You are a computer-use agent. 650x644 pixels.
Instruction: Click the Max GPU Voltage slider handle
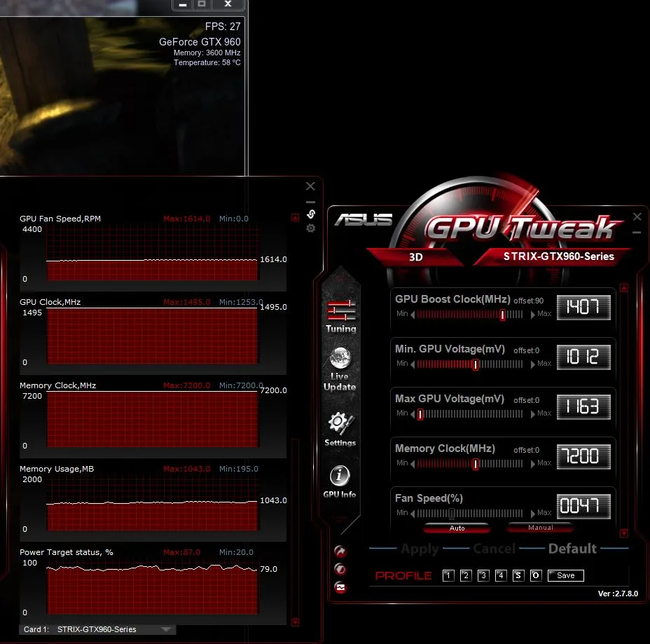[420, 414]
